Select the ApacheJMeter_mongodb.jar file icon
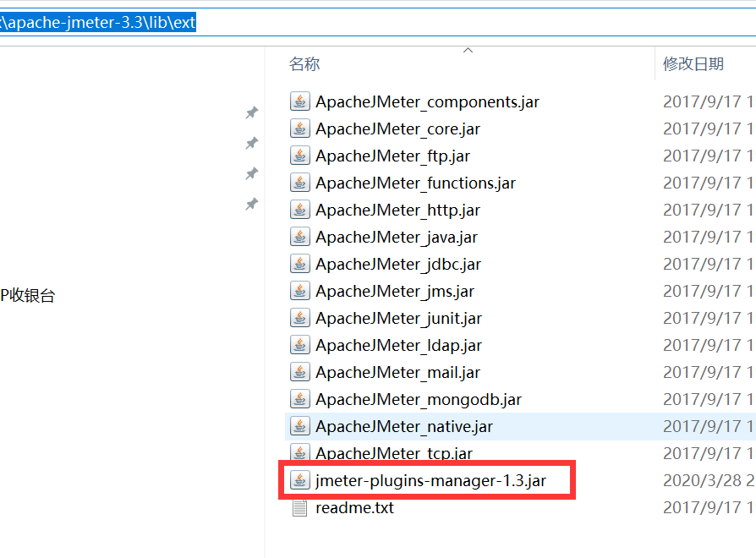Image resolution: width=756 pixels, height=558 pixels. (x=299, y=399)
